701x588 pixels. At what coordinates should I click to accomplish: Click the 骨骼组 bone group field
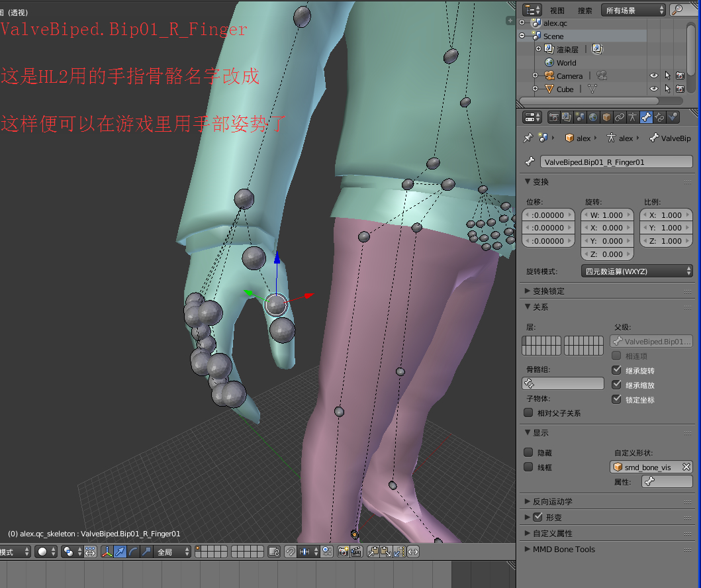tap(563, 383)
